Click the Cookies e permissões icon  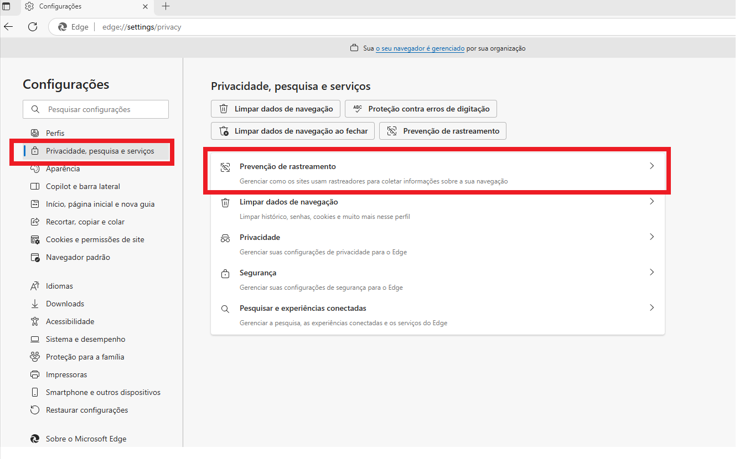35,240
